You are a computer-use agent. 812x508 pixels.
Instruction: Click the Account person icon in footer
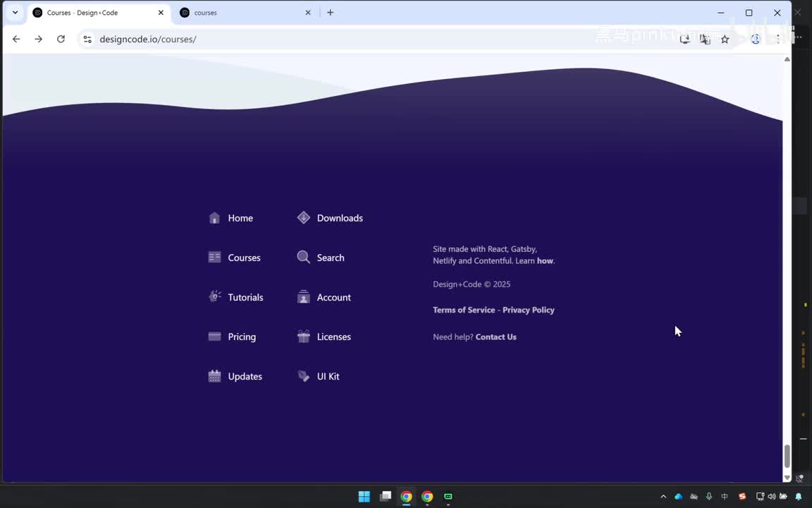point(304,296)
